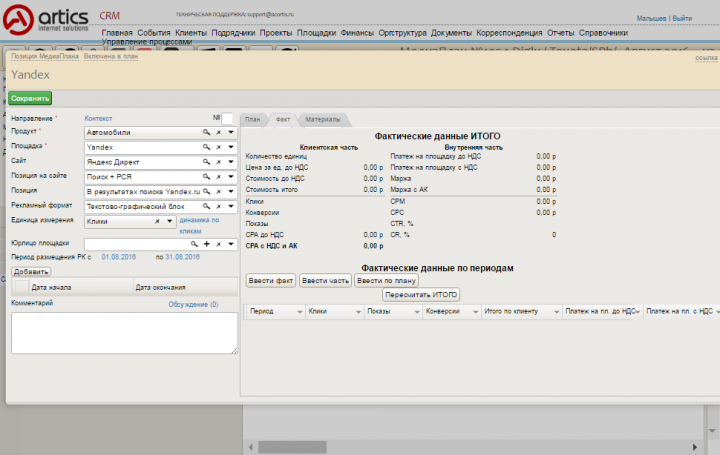720x455 pixels.
Task: Open the Проекты menu
Action: (276, 33)
